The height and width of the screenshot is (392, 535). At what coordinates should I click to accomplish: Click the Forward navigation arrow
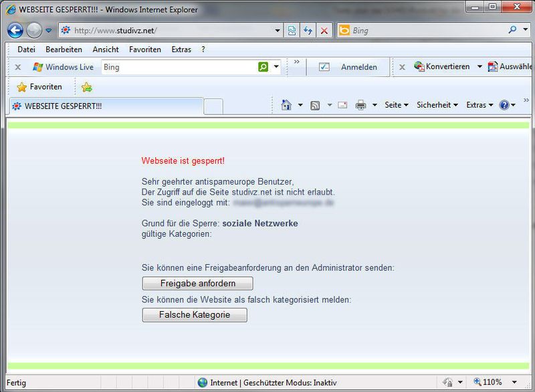34,30
